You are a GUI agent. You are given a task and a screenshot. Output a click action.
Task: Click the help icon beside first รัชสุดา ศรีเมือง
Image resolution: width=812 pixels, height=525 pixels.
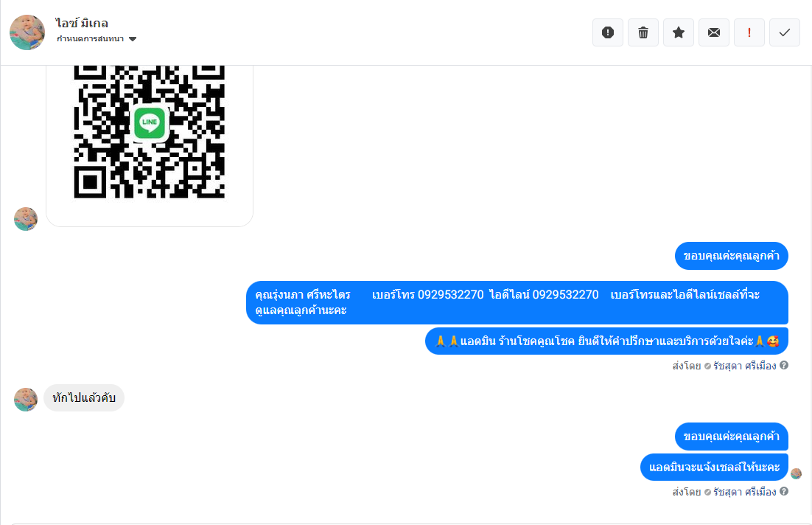(x=784, y=366)
